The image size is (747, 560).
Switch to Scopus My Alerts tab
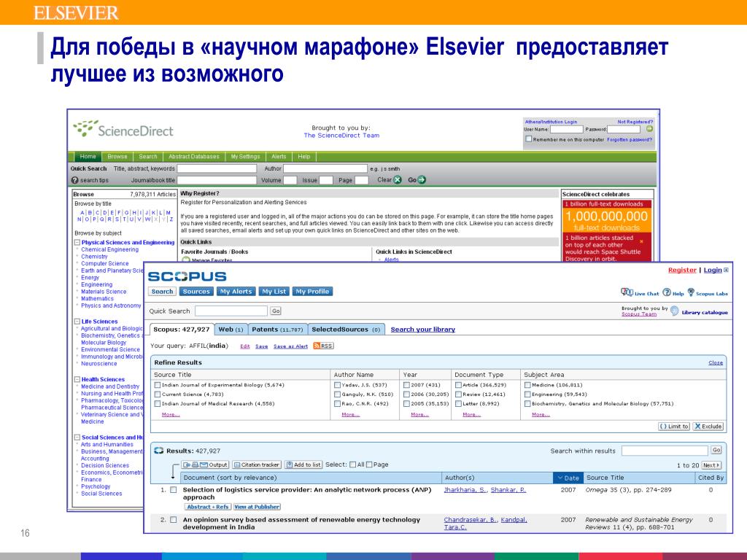(x=236, y=292)
